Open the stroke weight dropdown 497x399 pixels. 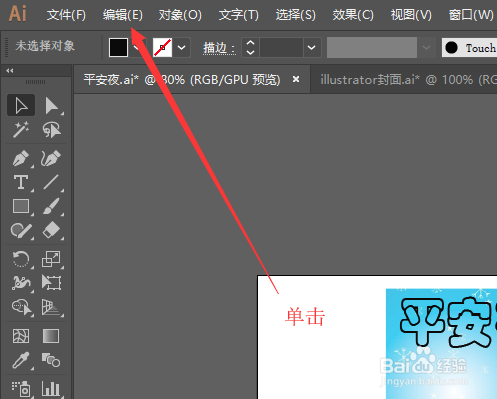(x=312, y=48)
